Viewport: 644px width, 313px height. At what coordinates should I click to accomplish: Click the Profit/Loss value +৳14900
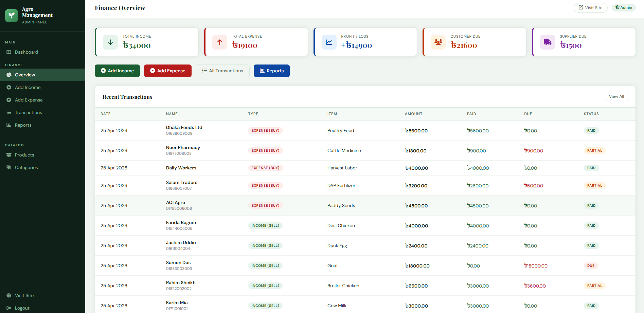357,45
